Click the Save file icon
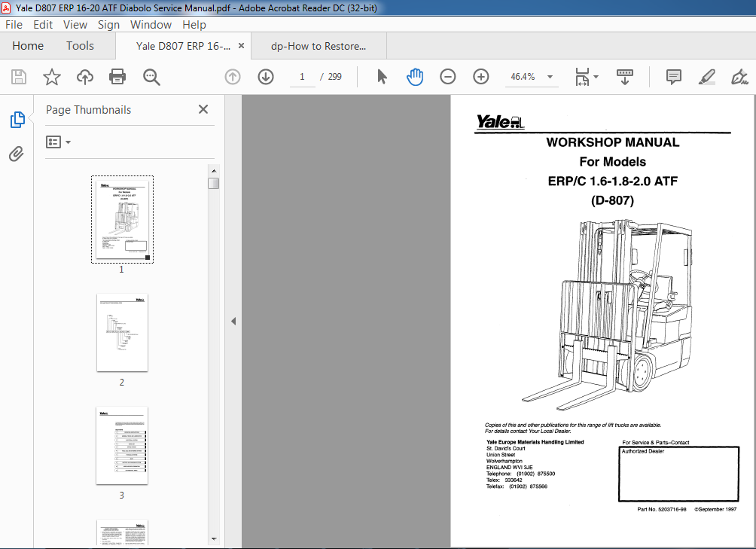This screenshot has height=549, width=756. coord(19,77)
